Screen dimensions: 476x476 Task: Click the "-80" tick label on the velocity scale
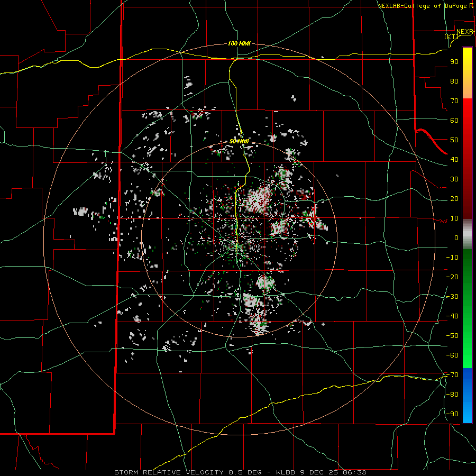[x=452, y=395]
